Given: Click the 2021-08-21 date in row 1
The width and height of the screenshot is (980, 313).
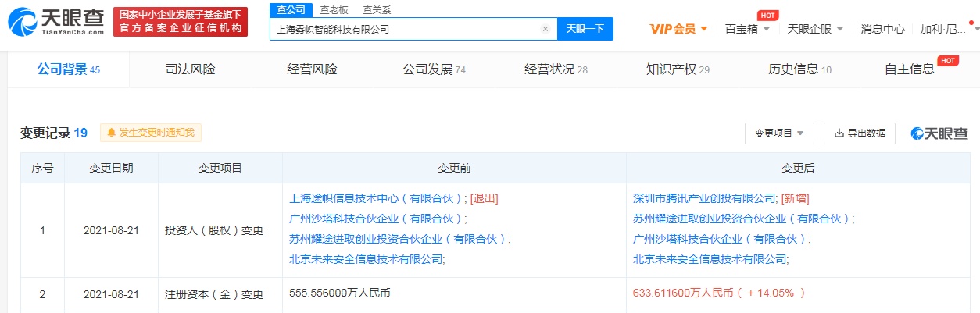Looking at the screenshot, I should click(x=111, y=230).
